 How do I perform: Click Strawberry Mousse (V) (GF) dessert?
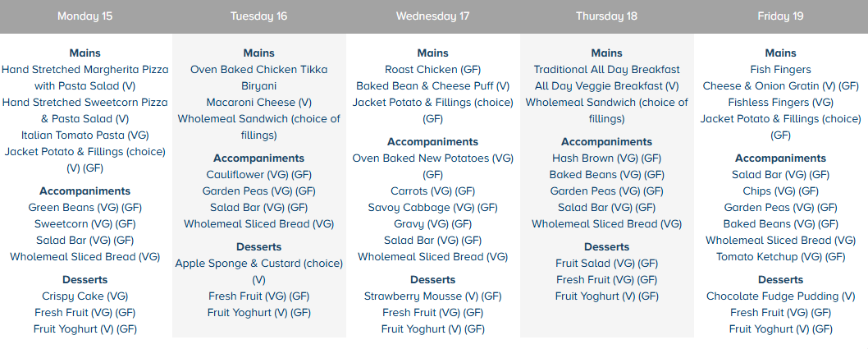(432, 296)
